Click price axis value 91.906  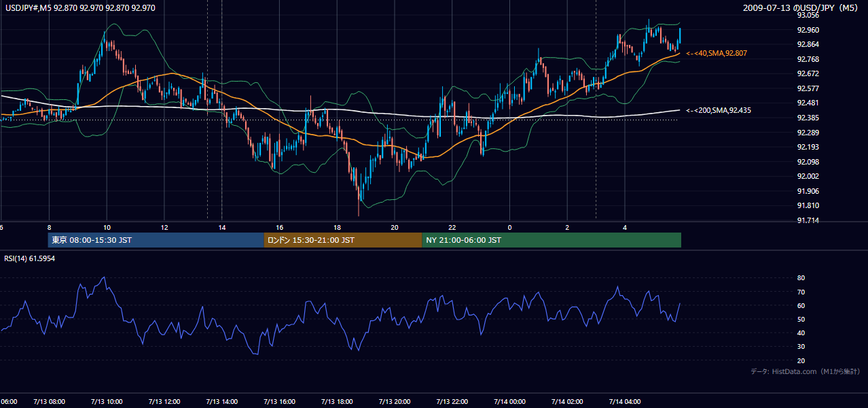[x=808, y=191]
